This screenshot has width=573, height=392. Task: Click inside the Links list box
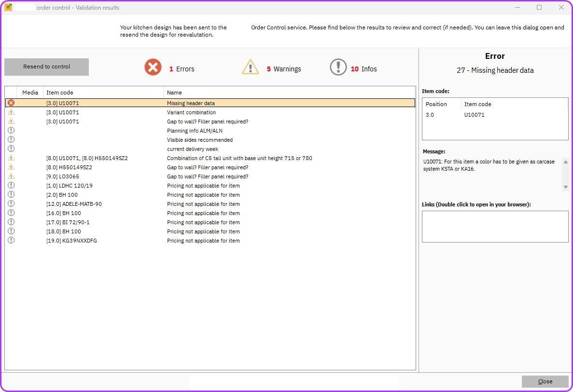point(495,227)
